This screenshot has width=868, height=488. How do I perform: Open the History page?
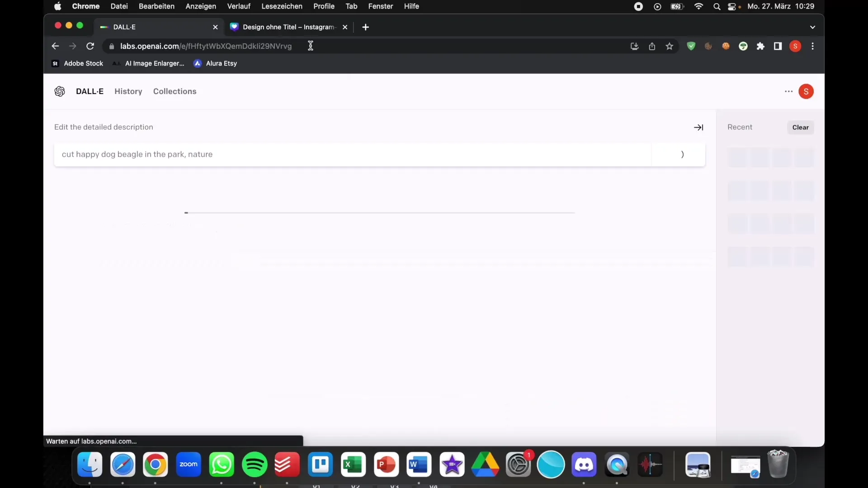(x=128, y=91)
